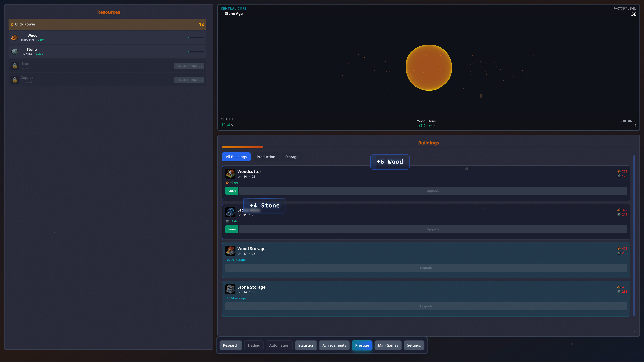Open the Statistics panel

click(x=306, y=345)
